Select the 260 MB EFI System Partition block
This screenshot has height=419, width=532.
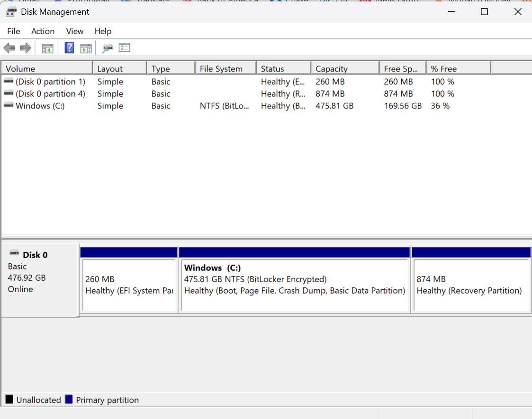(x=129, y=285)
